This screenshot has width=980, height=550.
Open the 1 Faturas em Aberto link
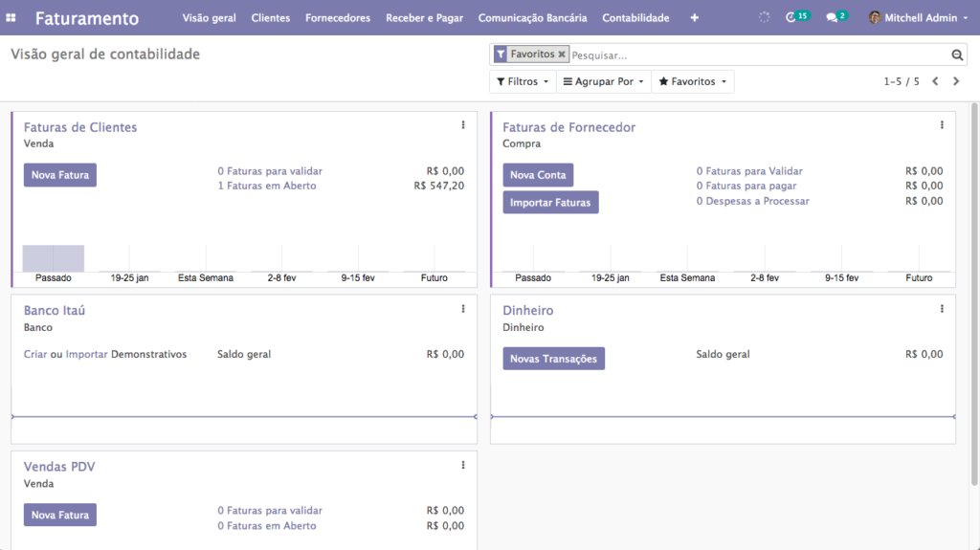pos(267,186)
